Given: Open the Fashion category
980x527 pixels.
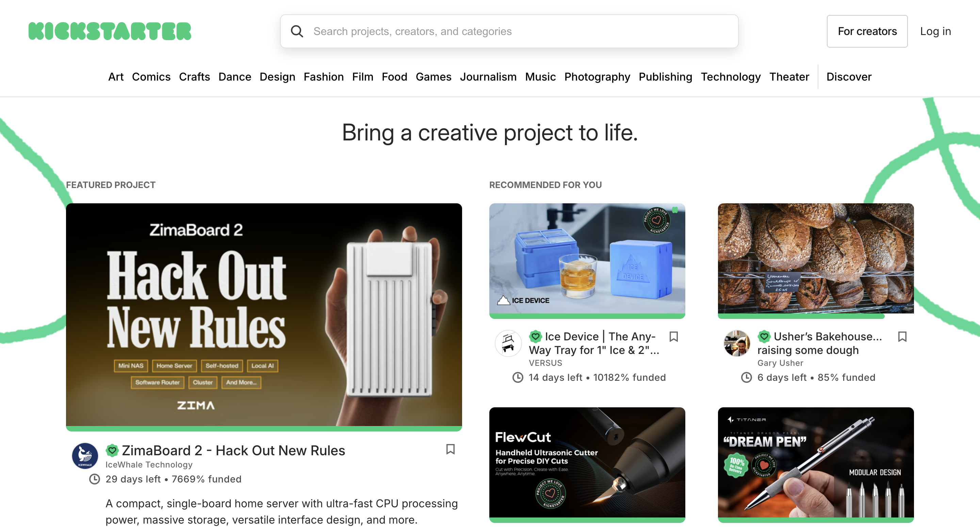Looking at the screenshot, I should (324, 77).
